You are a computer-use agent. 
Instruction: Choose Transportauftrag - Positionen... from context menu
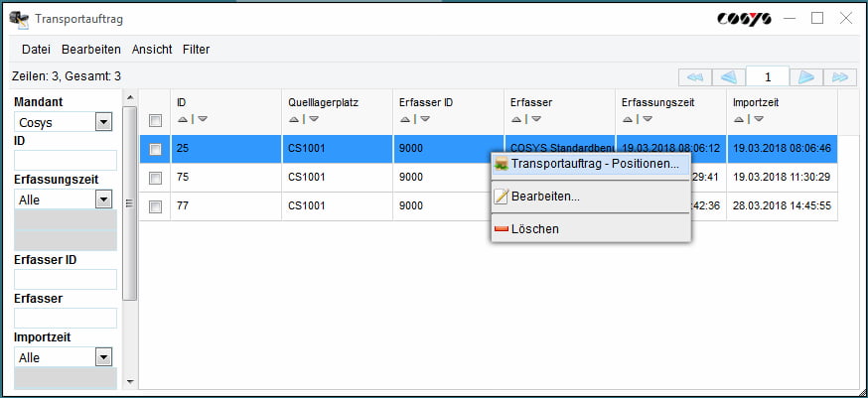pos(591,164)
